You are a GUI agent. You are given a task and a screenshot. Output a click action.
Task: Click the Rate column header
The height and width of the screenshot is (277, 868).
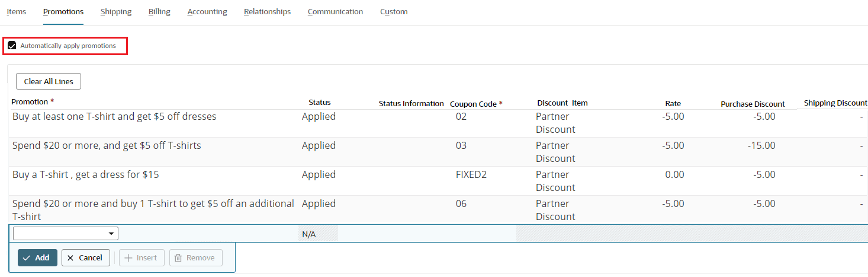[673, 104]
